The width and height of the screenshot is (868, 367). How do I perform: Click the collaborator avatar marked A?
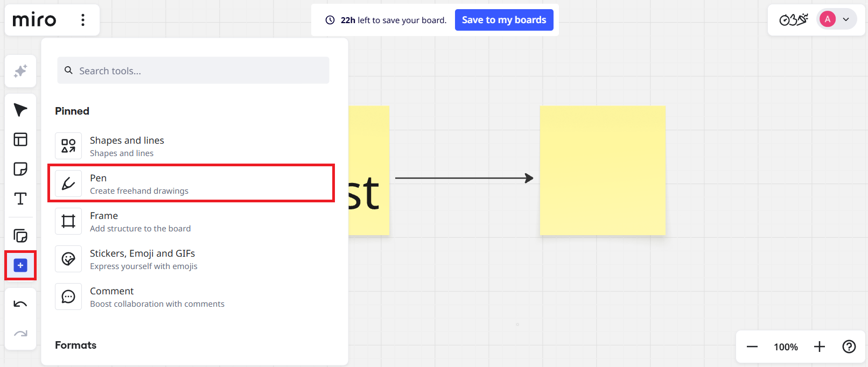tap(827, 19)
